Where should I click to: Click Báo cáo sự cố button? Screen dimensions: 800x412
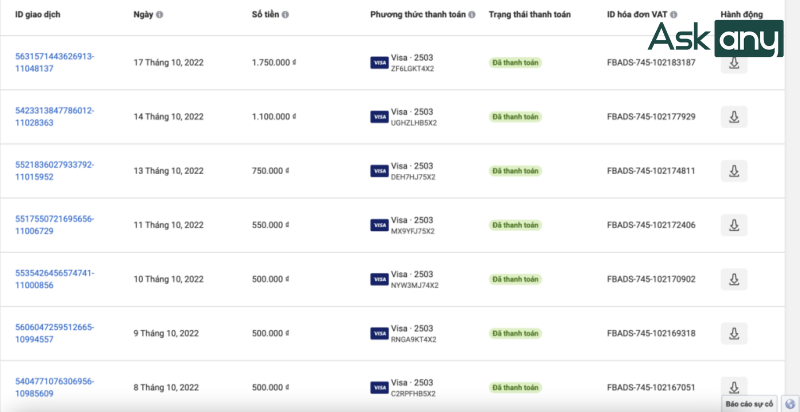tap(750, 403)
